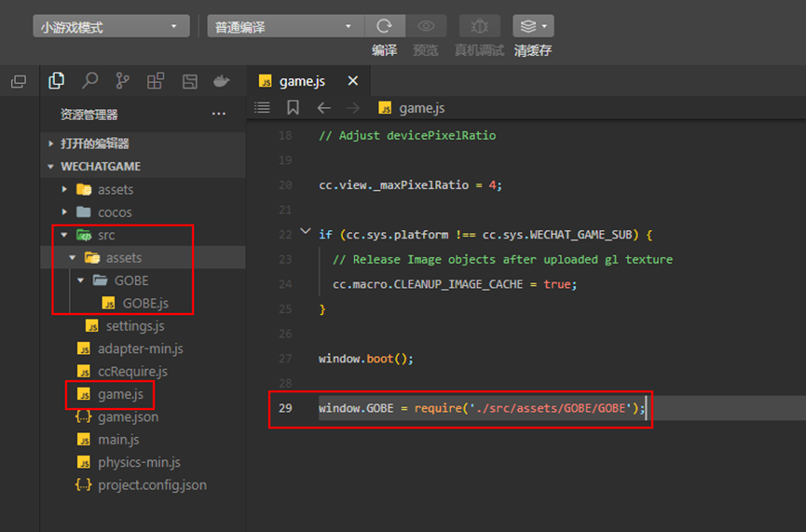Click the explorer more options ellipsis
Screen dimensions: 806x532
pyautogui.click(x=219, y=115)
